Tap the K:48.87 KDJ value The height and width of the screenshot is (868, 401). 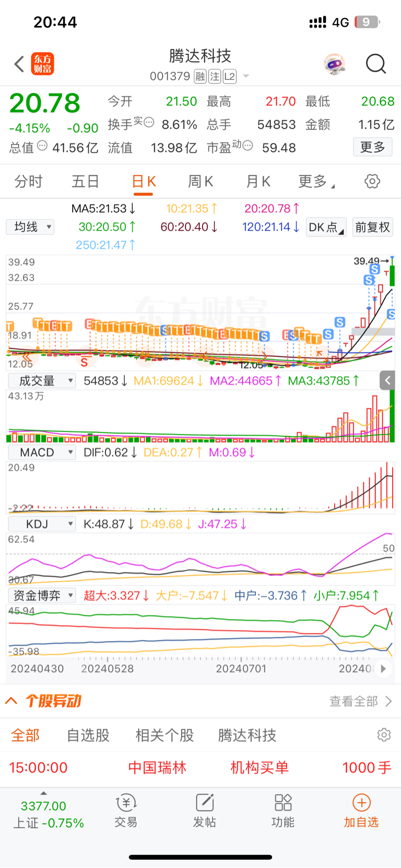(109, 524)
